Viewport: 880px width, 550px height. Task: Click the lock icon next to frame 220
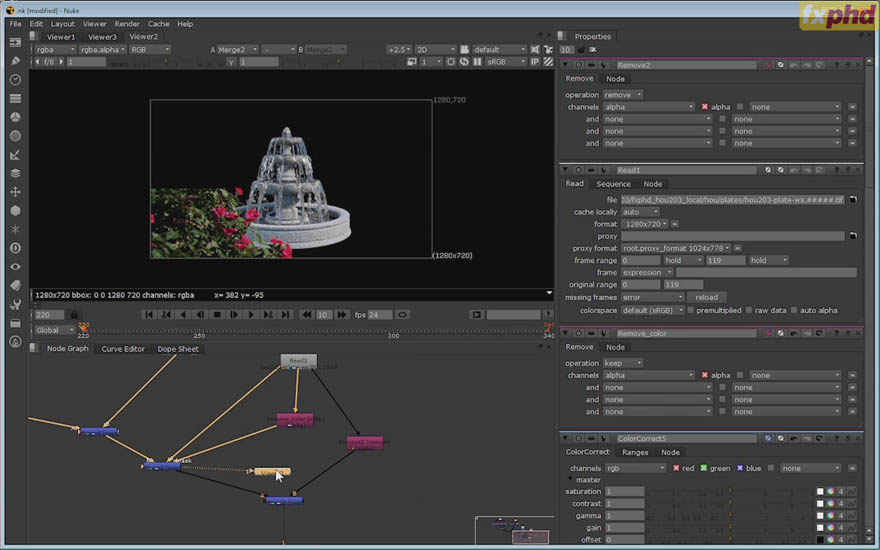pyautogui.click(x=74, y=315)
